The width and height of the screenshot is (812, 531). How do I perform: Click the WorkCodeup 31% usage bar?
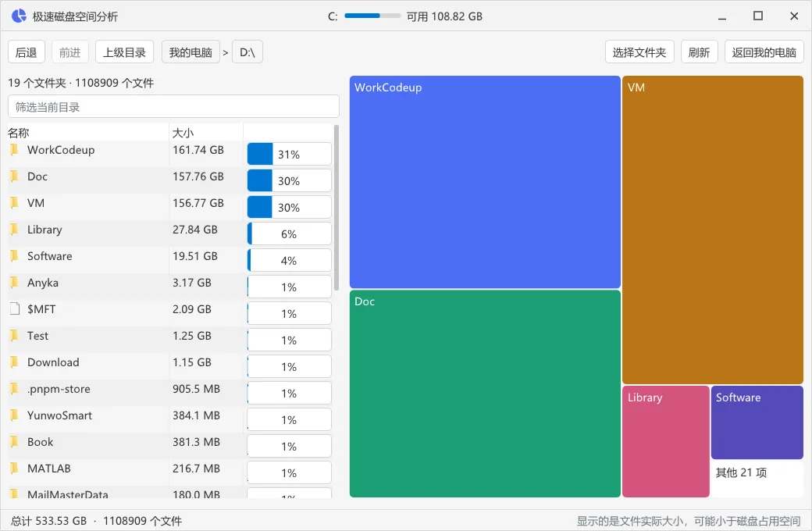(x=290, y=154)
